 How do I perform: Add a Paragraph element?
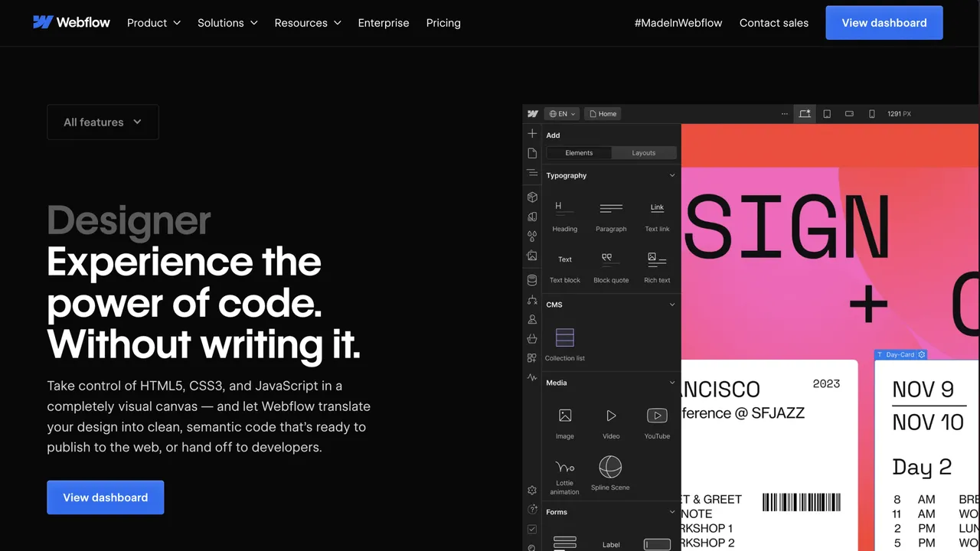tap(611, 217)
